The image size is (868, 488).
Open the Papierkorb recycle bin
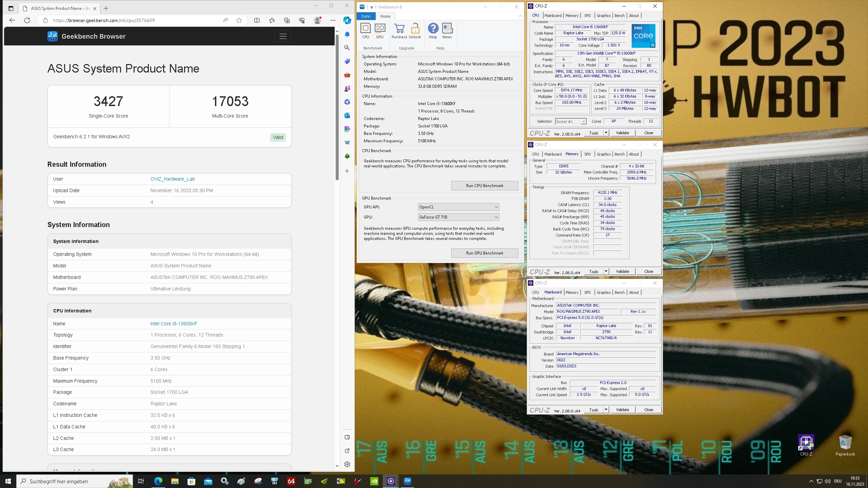click(845, 445)
